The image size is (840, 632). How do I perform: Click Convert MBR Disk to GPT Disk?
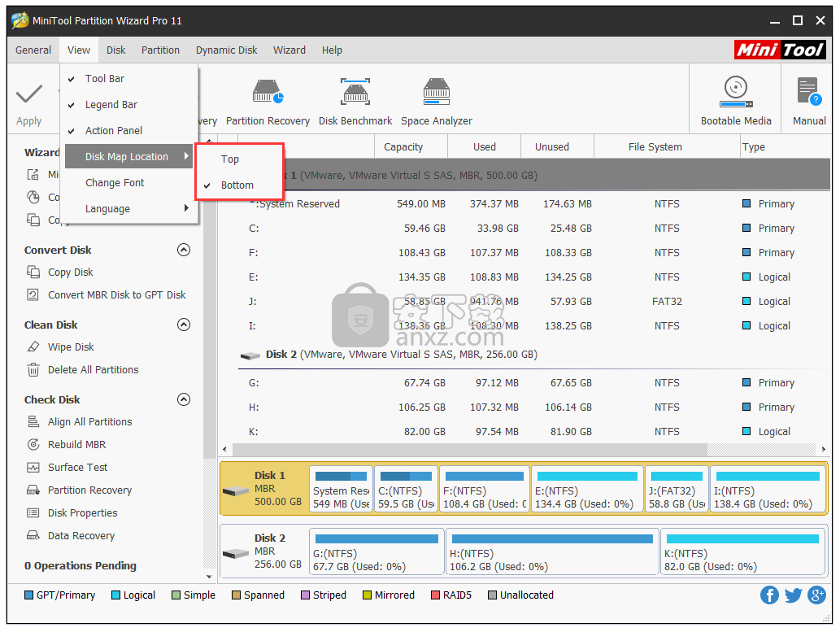click(x=117, y=294)
